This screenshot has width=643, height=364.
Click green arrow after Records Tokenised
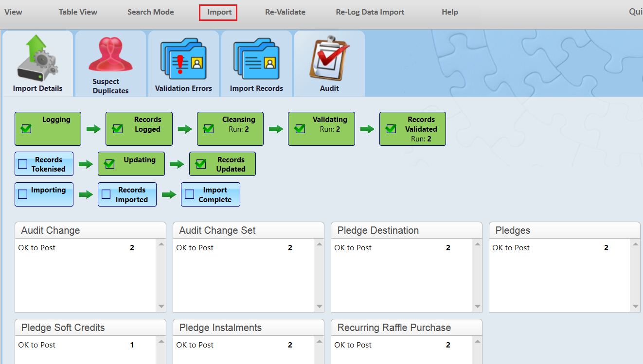coord(86,164)
